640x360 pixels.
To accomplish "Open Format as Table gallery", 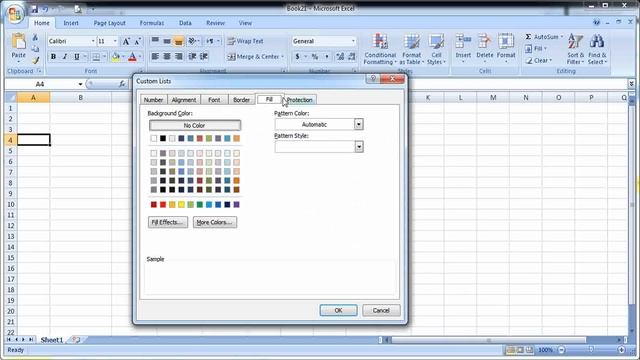I will tap(411, 49).
